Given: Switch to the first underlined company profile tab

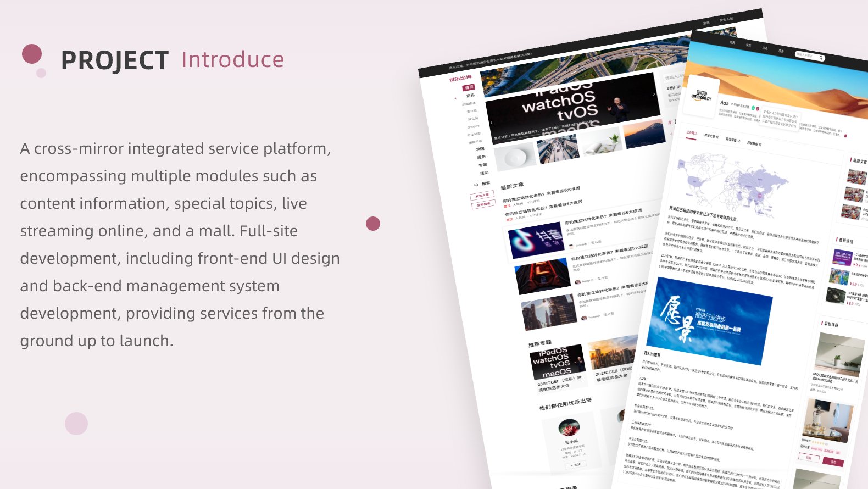Looking at the screenshot, I should click(691, 133).
